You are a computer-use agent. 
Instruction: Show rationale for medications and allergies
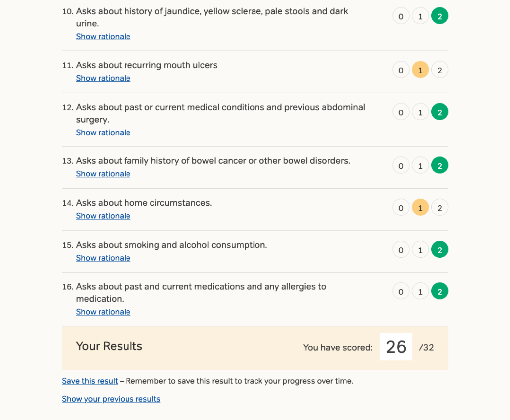tap(103, 312)
